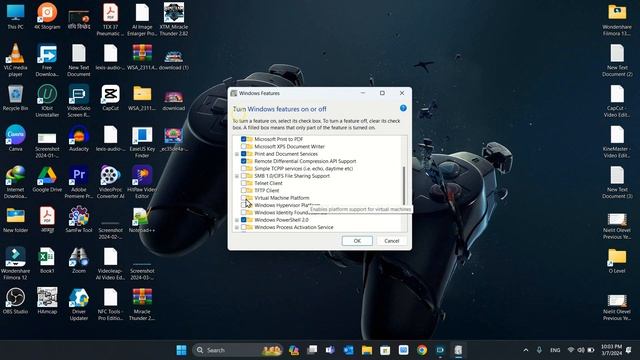Select the EaseUS Key Finder desktop icon
Screen dimensions: 640x360
point(142,142)
